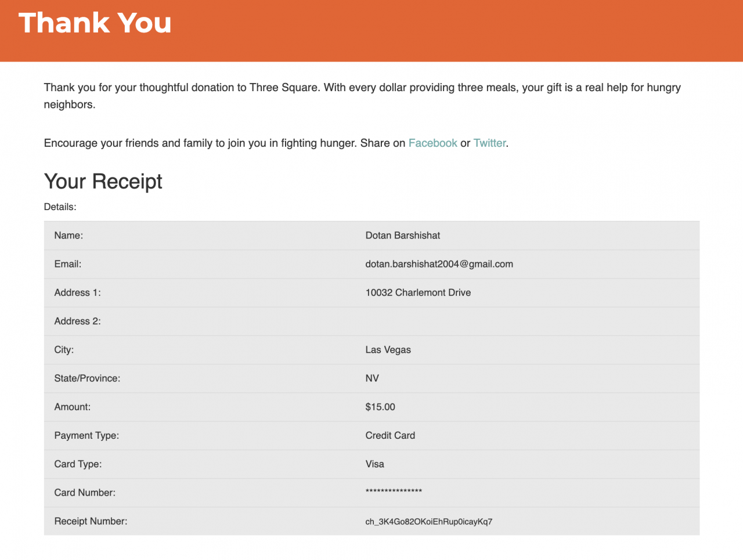Image resolution: width=743 pixels, height=560 pixels.
Task: Click the masked card number asterisks
Action: [x=394, y=492]
